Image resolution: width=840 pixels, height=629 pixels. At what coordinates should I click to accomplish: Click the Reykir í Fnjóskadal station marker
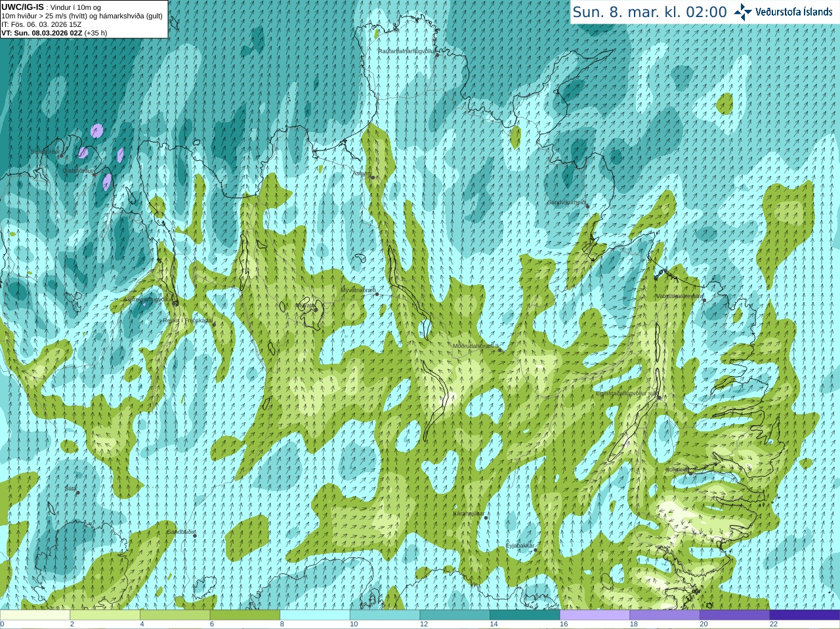coord(213,324)
